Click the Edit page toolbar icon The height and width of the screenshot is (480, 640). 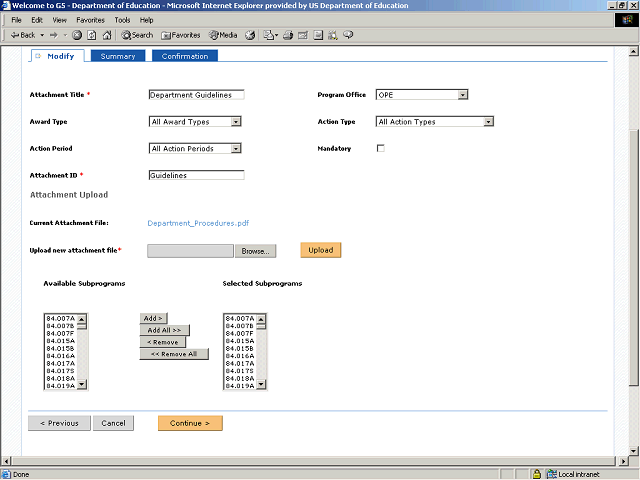pos(303,35)
